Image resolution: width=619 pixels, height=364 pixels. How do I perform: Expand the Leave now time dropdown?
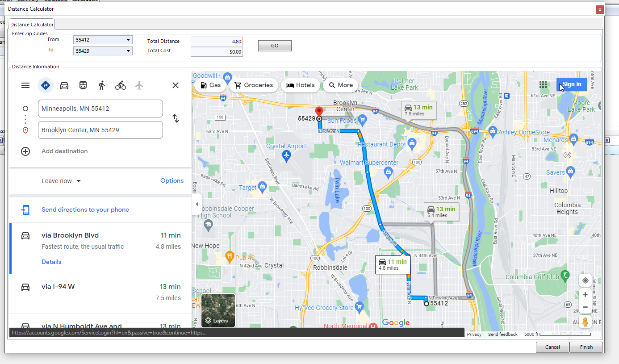[x=61, y=181]
